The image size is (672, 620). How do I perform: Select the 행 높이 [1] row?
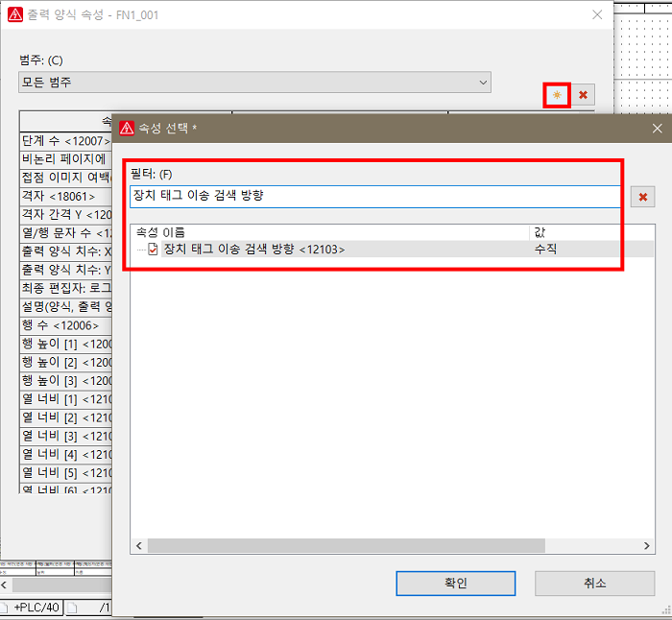coord(66,344)
